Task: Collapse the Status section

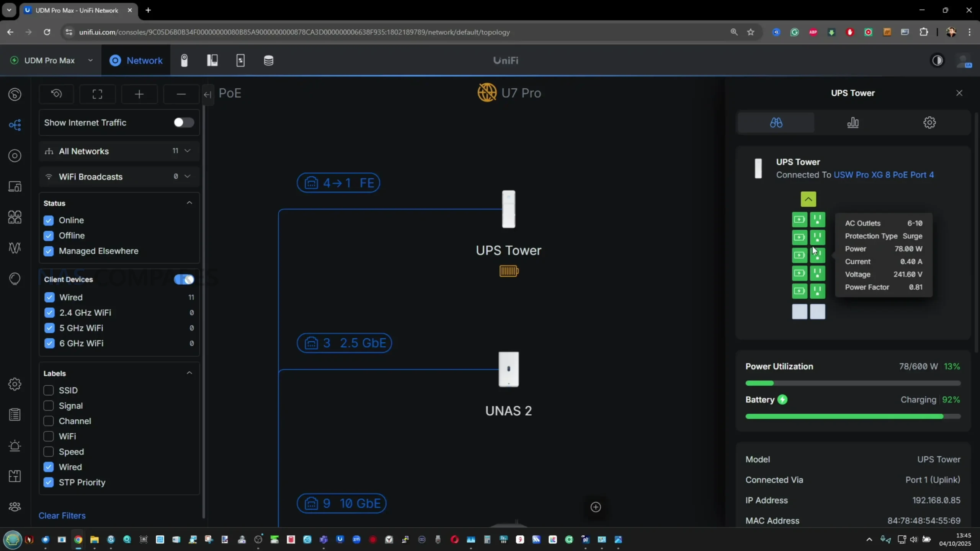Action: coord(189,203)
